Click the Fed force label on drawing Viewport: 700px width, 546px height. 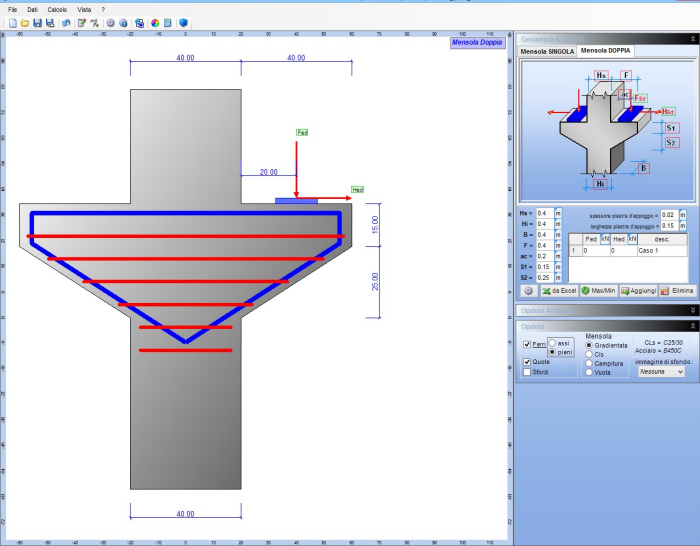click(x=302, y=133)
